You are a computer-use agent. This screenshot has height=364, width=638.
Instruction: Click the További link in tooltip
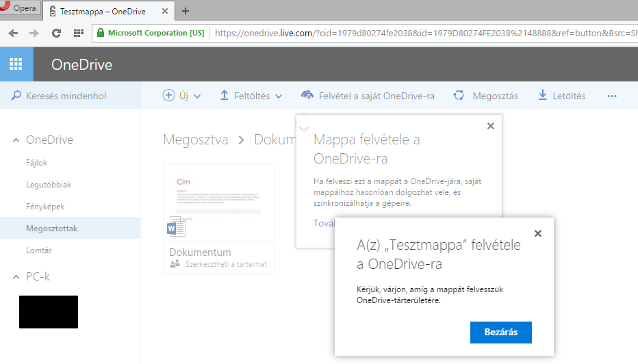(x=324, y=223)
